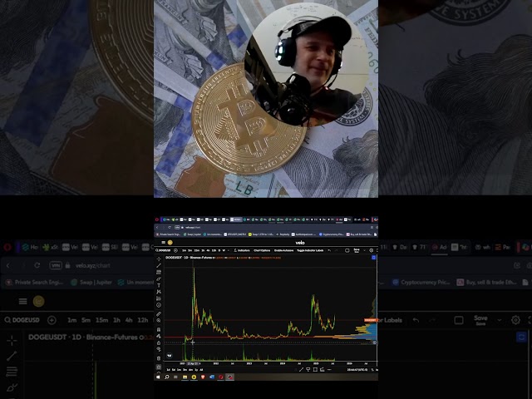532x399 pixels.
Task: Click the orange price label on axis
Action: click(370, 320)
